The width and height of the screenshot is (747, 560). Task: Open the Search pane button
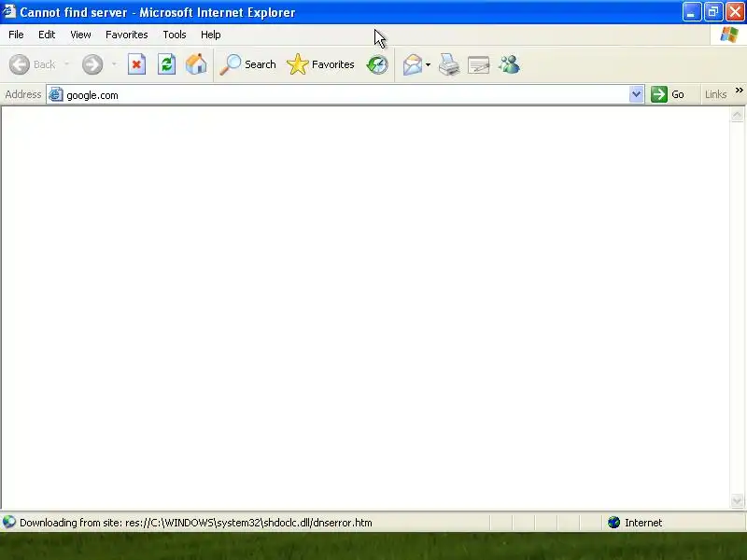coord(247,64)
